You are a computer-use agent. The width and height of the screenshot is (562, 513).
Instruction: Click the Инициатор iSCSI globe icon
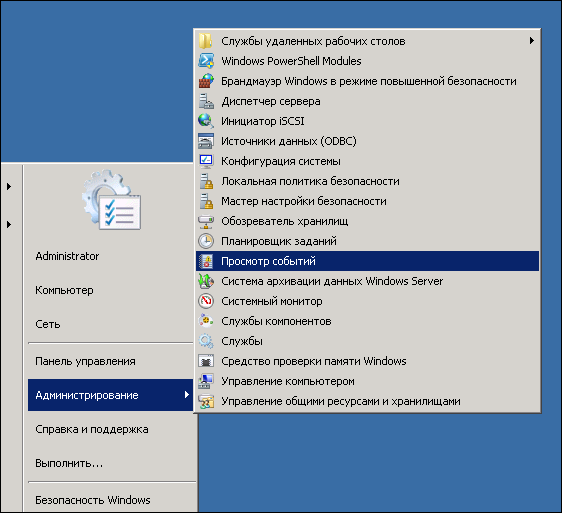point(206,121)
